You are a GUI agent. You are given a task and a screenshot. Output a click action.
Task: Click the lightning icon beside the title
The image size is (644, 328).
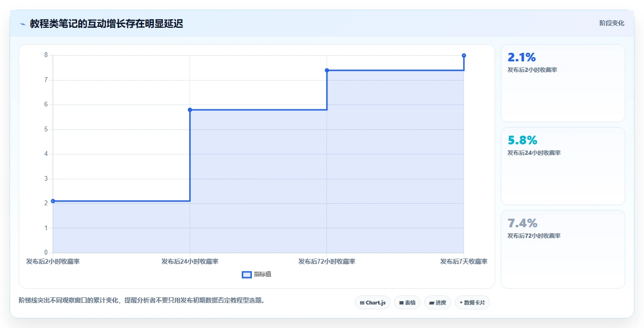(x=23, y=23)
